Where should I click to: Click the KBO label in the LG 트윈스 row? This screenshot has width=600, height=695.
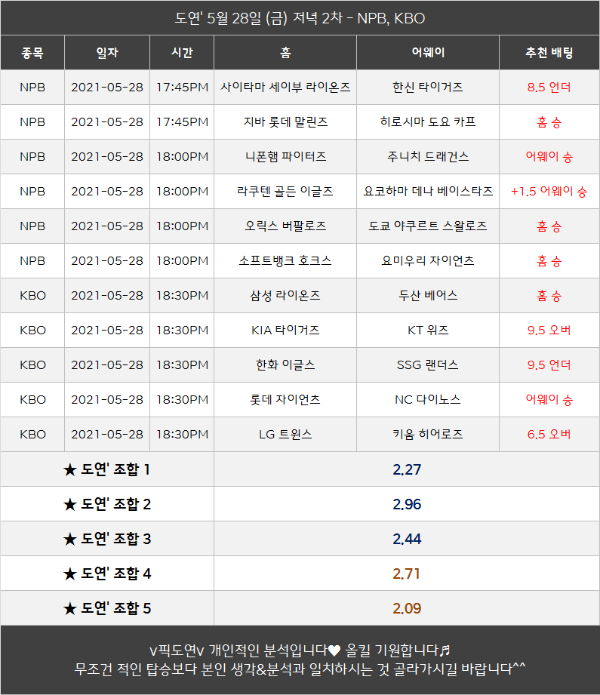click(x=32, y=434)
